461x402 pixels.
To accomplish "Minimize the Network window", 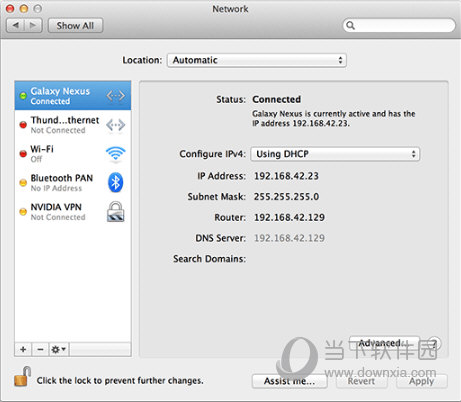I will [x=24, y=9].
